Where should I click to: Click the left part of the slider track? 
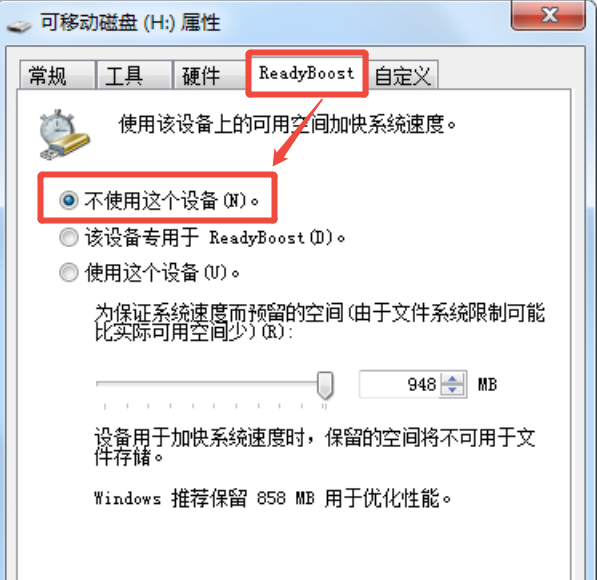152,383
